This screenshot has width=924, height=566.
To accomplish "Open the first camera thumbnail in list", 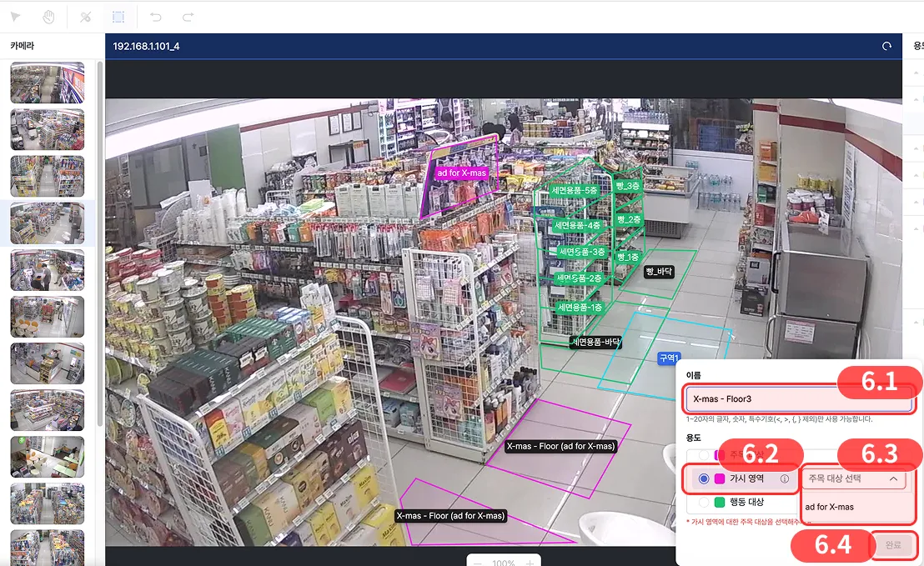I will coord(48,83).
